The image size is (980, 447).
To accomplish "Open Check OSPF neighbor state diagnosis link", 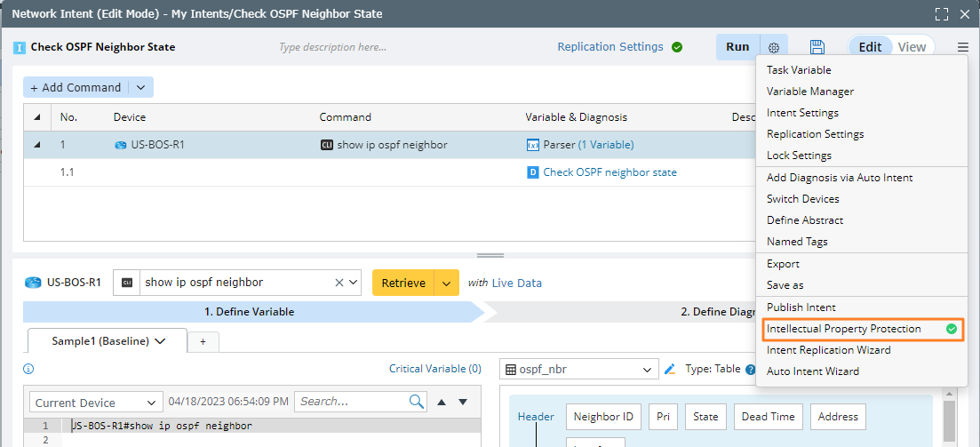I will tap(610, 172).
